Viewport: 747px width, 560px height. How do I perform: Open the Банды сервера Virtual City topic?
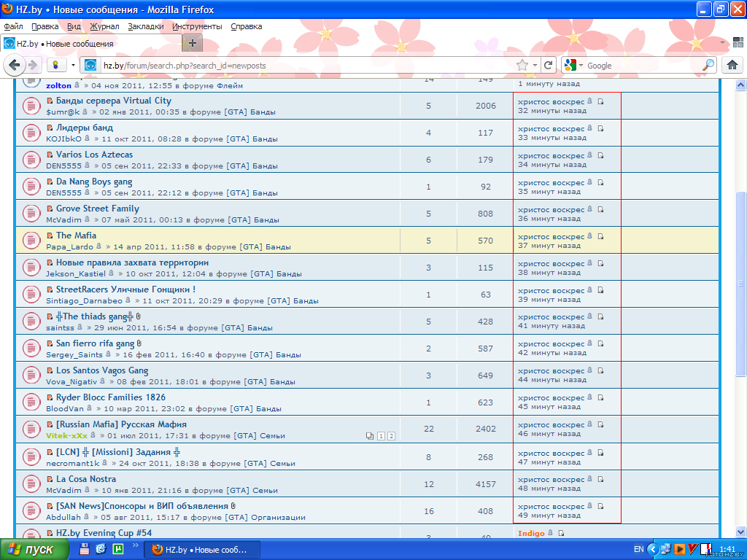(113, 101)
